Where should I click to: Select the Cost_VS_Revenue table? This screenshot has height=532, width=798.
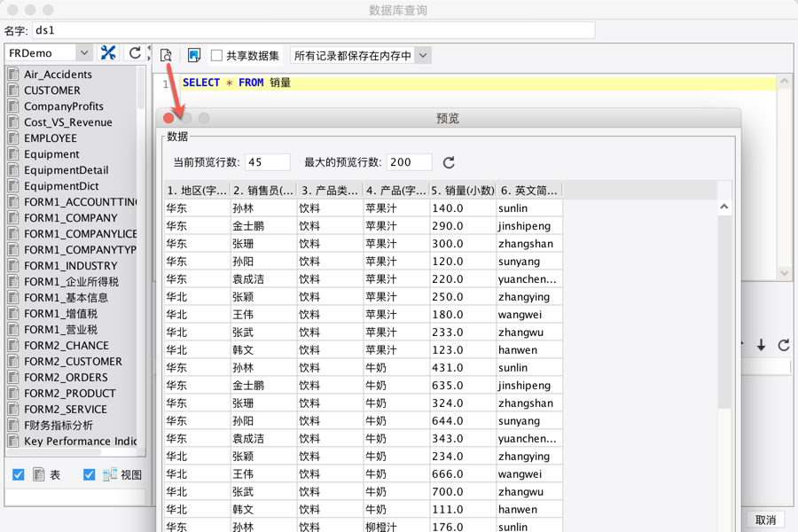click(67, 122)
